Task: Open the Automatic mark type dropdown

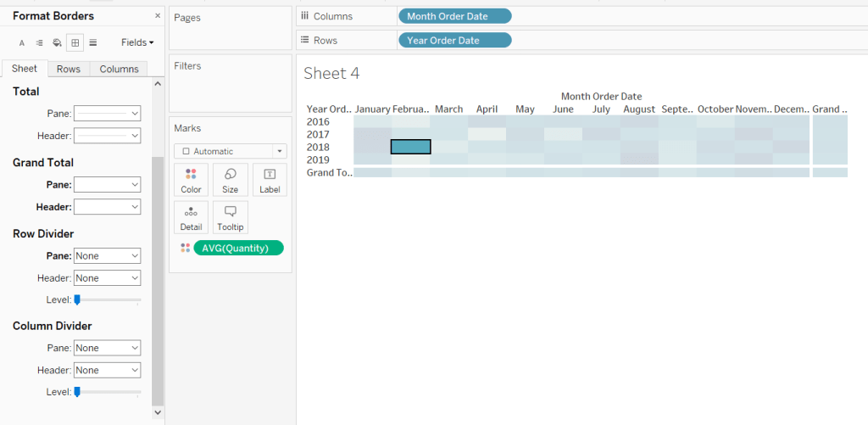Action: tap(231, 151)
